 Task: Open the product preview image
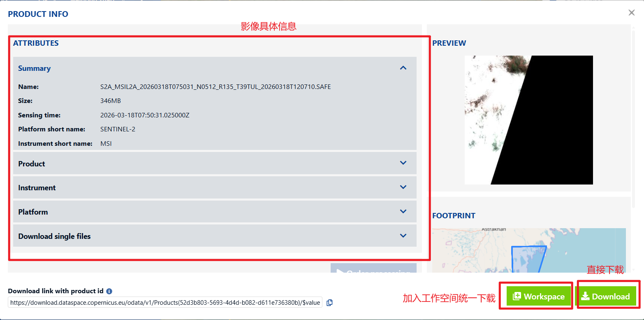tap(528, 120)
